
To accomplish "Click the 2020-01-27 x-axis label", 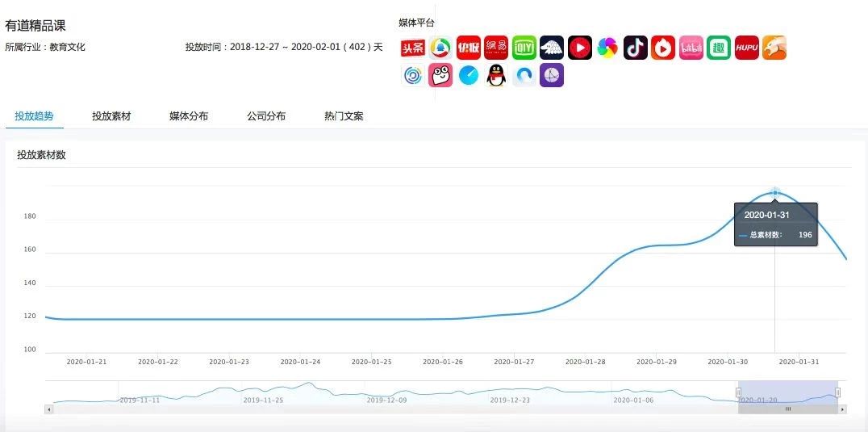I will point(514,362).
